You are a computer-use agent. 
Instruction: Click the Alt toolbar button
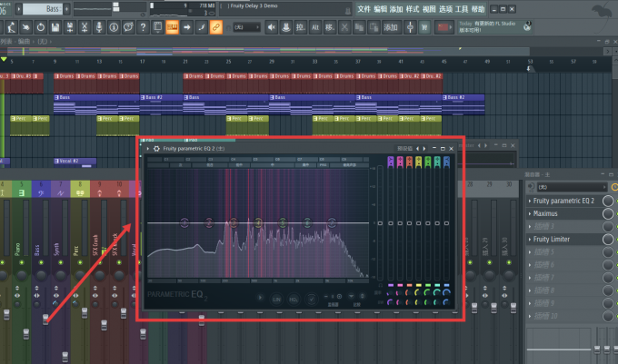(x=315, y=27)
